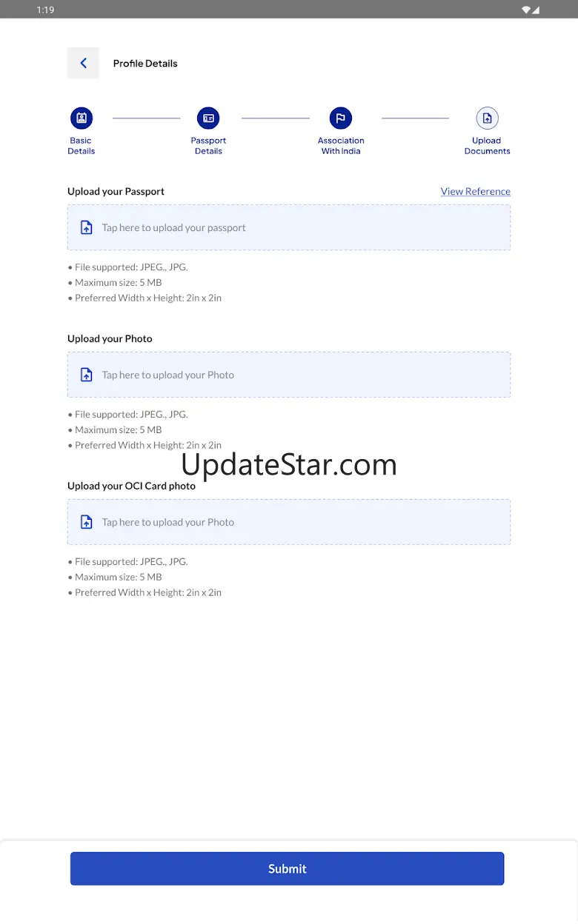Tap the passport upload file icon
578x924 pixels.
pyautogui.click(x=87, y=227)
